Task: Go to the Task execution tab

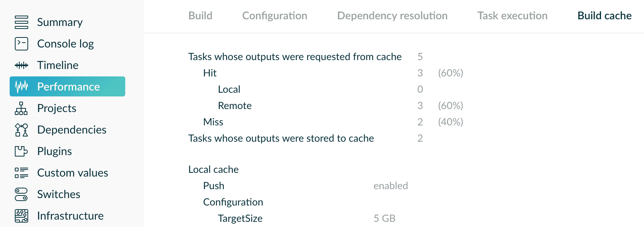Action: [x=512, y=16]
